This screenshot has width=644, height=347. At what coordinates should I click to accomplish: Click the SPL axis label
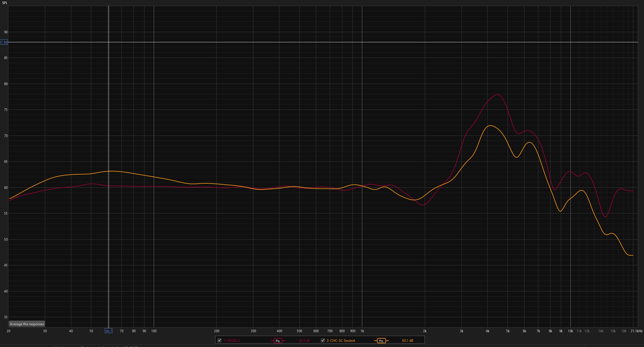coord(5,3)
